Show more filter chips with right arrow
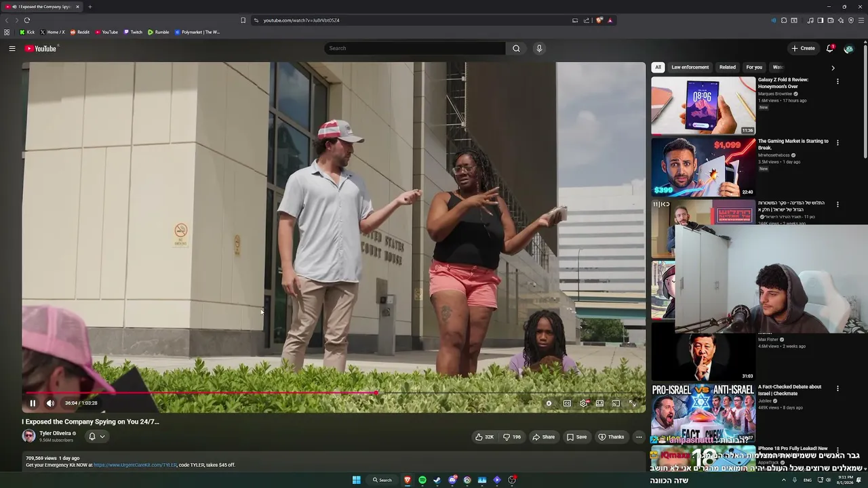 [833, 68]
